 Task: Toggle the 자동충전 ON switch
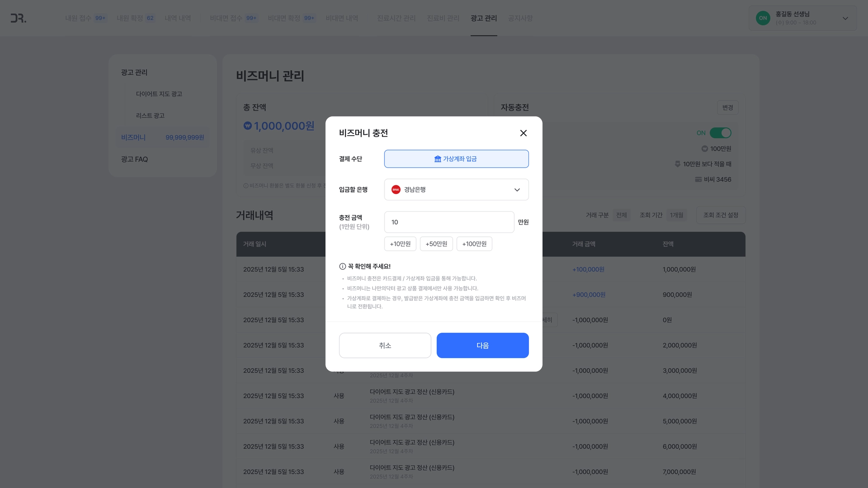click(720, 133)
